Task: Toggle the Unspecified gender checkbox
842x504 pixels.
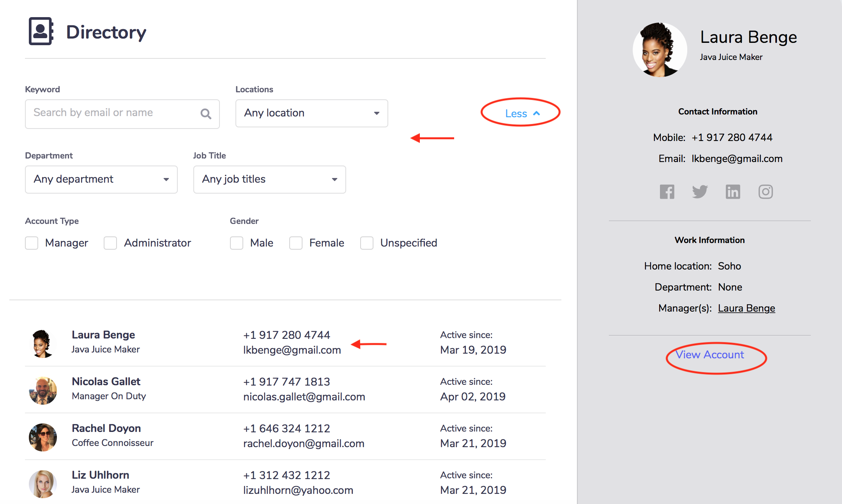Action: (x=367, y=243)
